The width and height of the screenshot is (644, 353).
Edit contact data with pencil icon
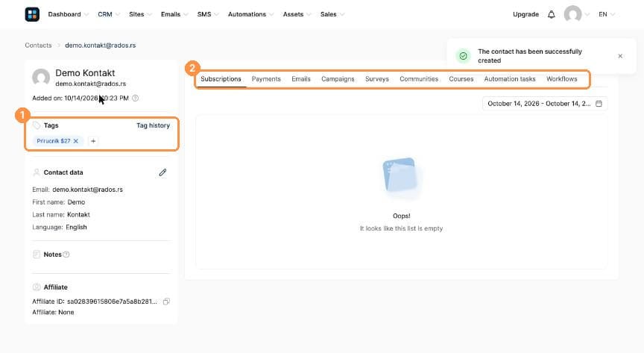162,172
